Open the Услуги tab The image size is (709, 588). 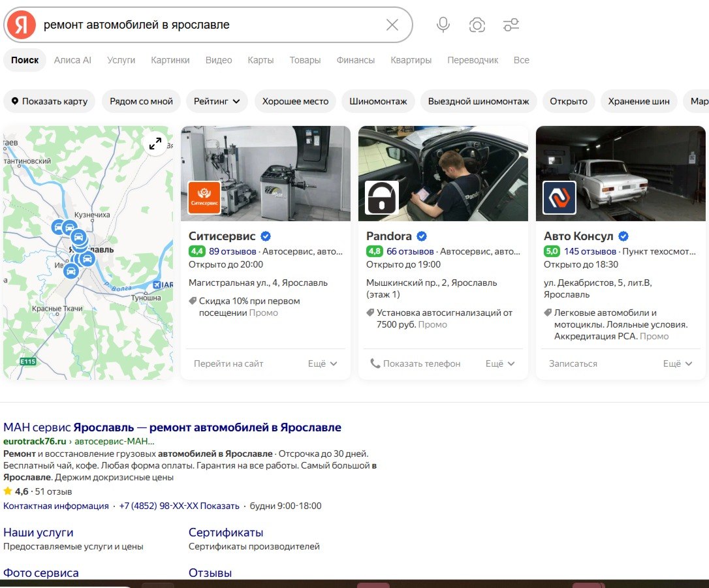121,60
